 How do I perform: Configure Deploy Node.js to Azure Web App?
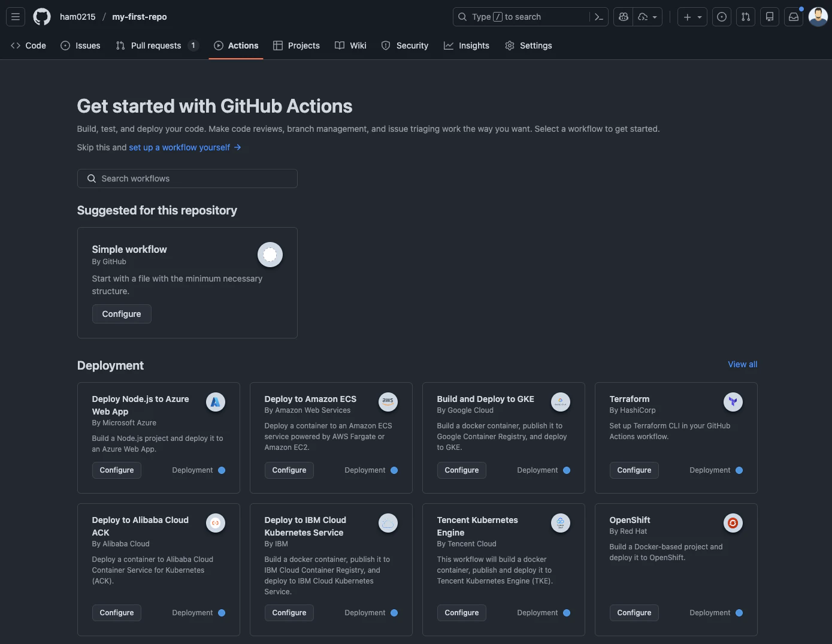pos(117,470)
